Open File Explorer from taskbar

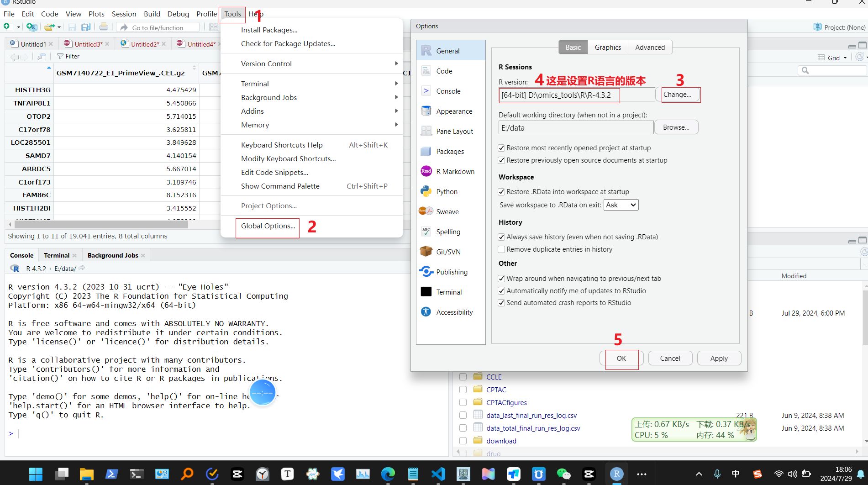[x=86, y=474]
